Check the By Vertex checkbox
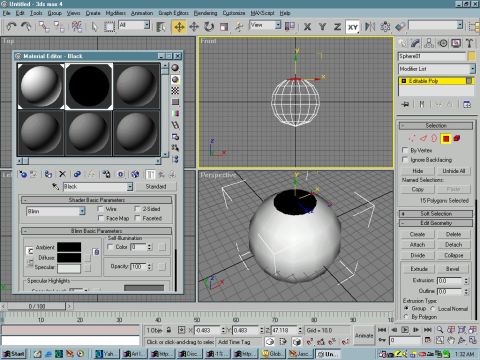 (405, 150)
